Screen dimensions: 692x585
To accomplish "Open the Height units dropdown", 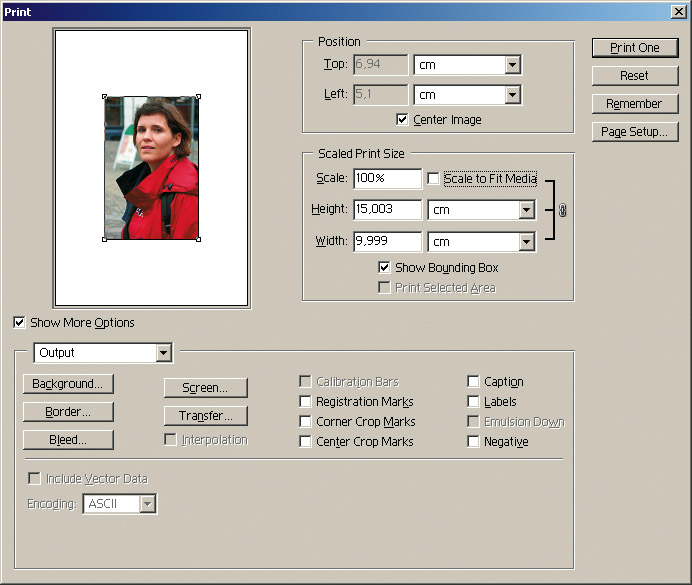I will click(527, 210).
